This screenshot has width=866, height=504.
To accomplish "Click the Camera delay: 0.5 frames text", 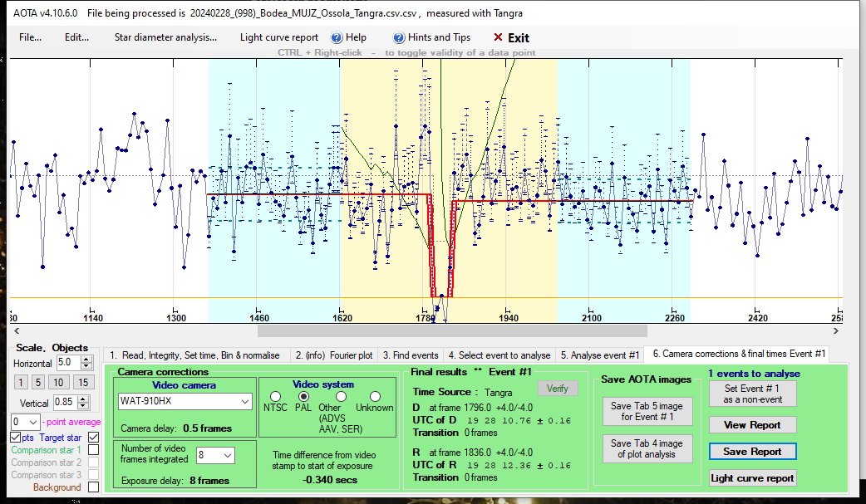I will (176, 428).
